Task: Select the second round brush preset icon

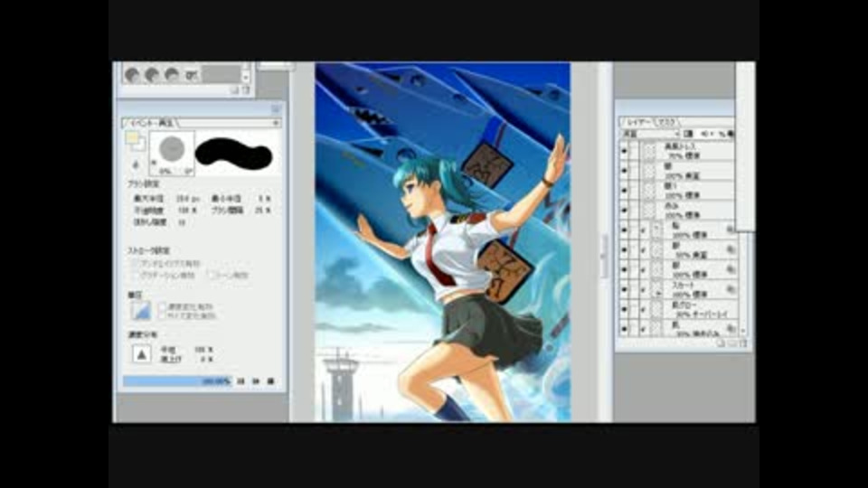Action: pos(152,75)
